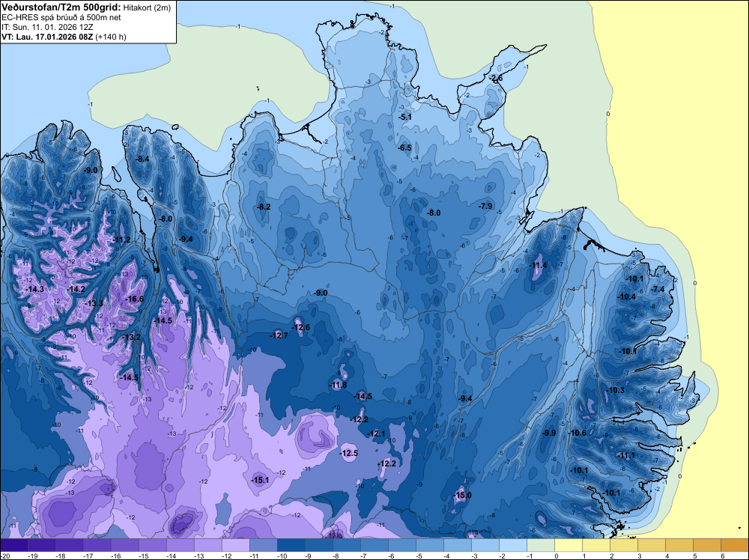Click the -13.2 temperature label on map

[x=132, y=338]
